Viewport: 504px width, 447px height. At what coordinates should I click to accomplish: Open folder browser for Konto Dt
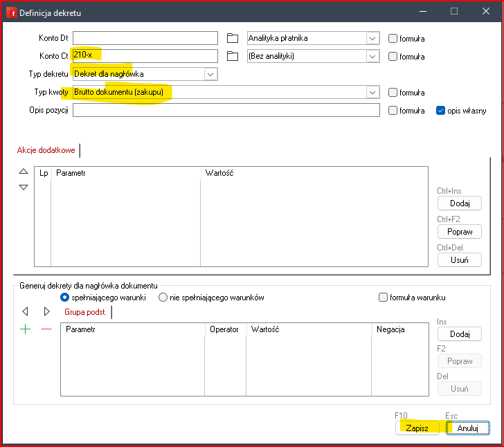233,38
